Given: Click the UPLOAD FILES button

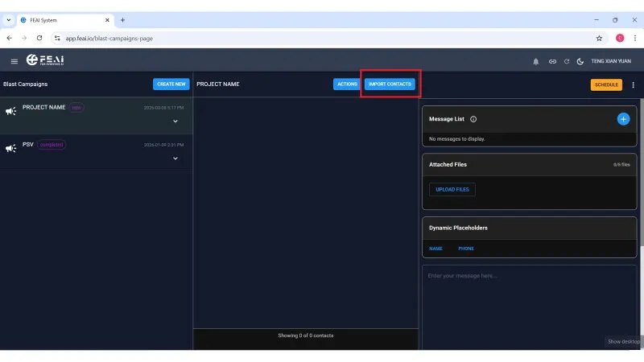Looking at the screenshot, I should (452, 190).
